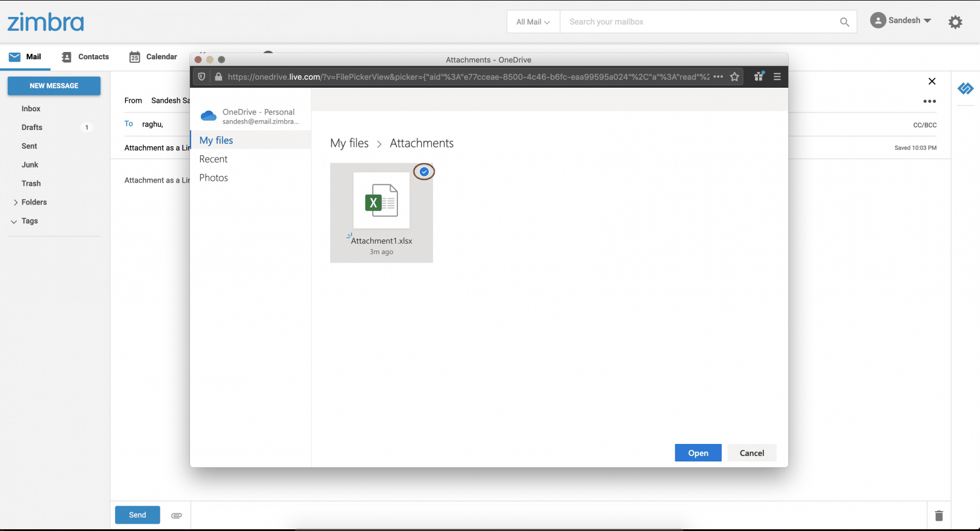Click the OneDrive cloud icon

point(209,116)
